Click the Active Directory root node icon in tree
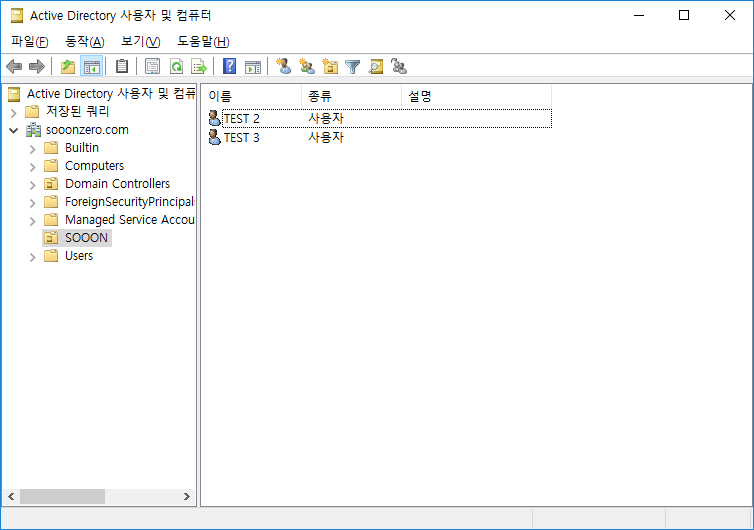This screenshot has width=754, height=530. pos(14,94)
